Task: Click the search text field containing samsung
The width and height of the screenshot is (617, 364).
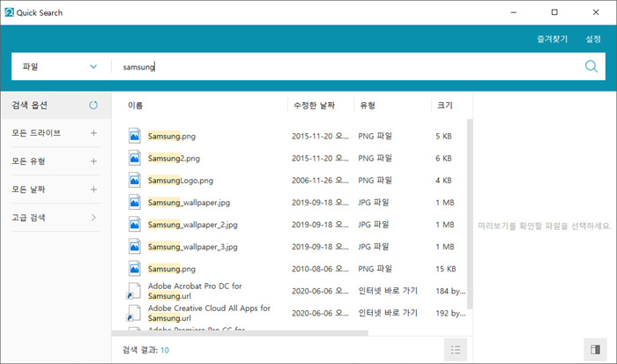Action: tap(344, 67)
